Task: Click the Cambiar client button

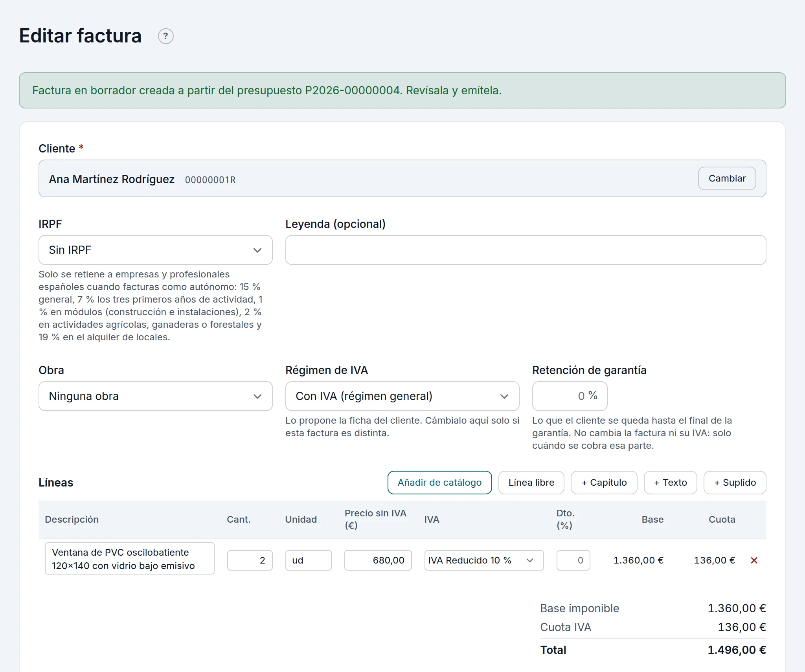Action: click(727, 178)
